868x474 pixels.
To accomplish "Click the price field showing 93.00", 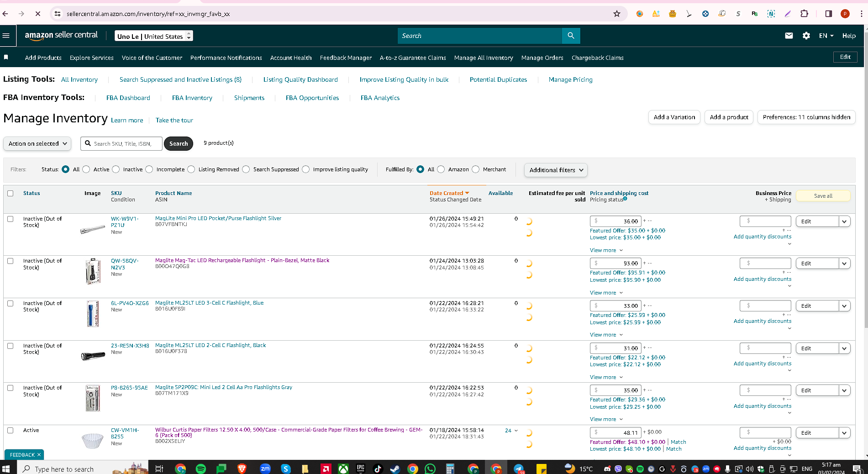I will [x=615, y=263].
